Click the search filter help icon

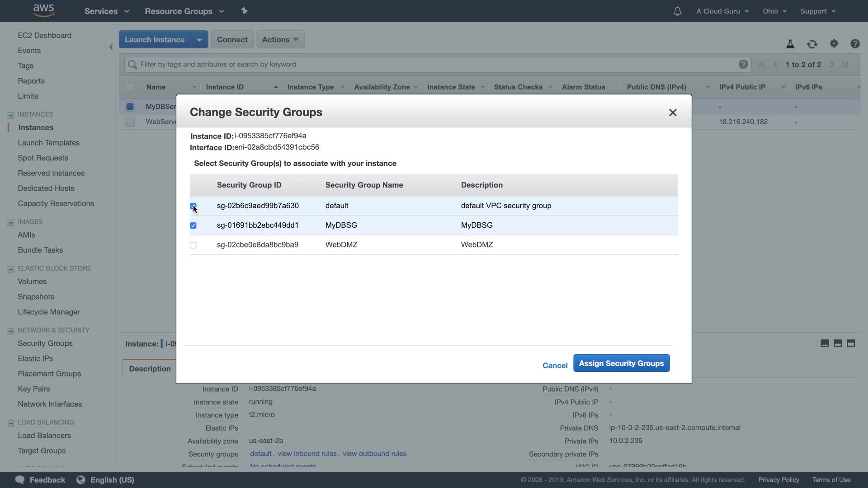click(743, 64)
